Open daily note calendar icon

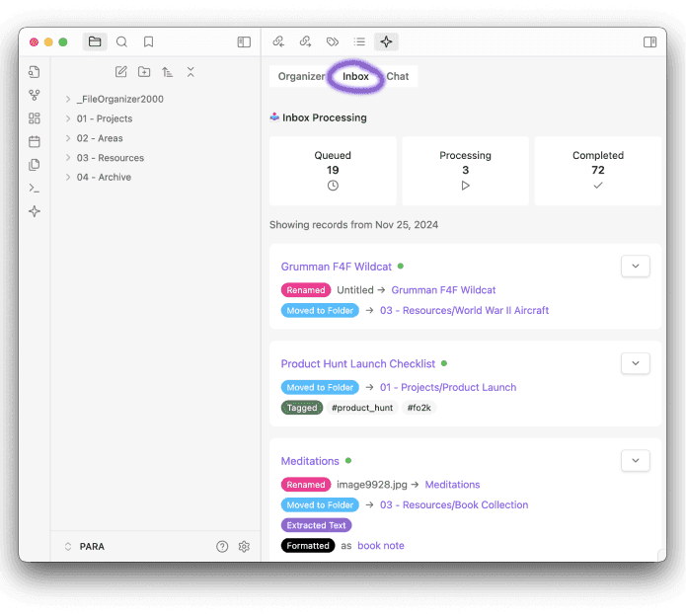coord(35,141)
